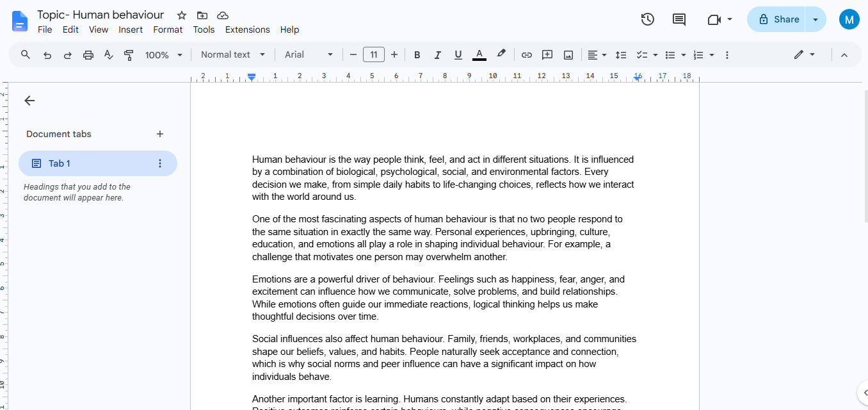The width and height of the screenshot is (868, 410).
Task: Open the Tools menu
Action: tap(204, 29)
